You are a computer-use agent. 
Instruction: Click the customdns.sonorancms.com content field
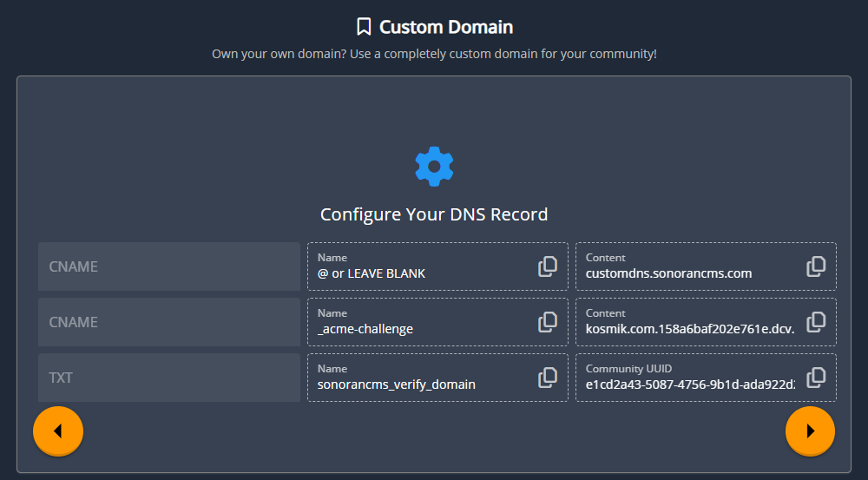(x=686, y=273)
